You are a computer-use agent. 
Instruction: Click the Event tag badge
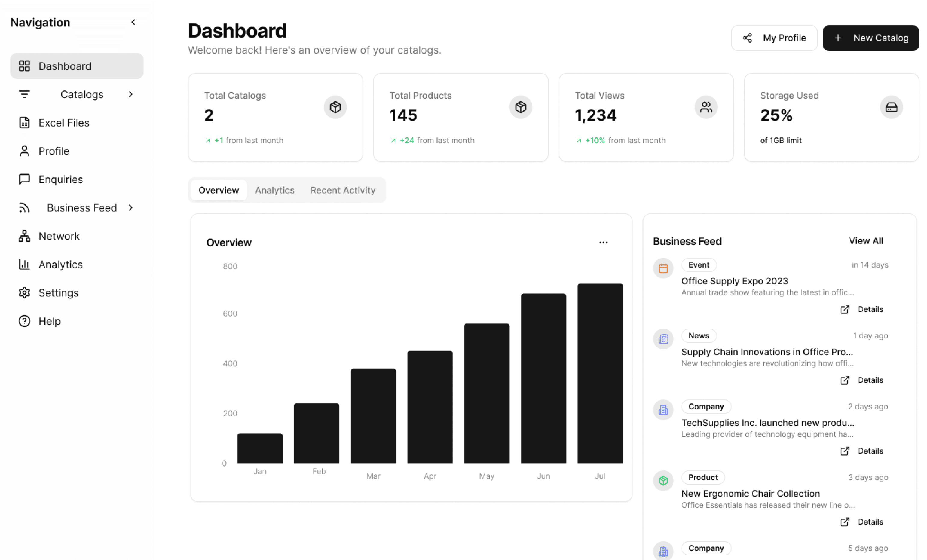coord(699,265)
